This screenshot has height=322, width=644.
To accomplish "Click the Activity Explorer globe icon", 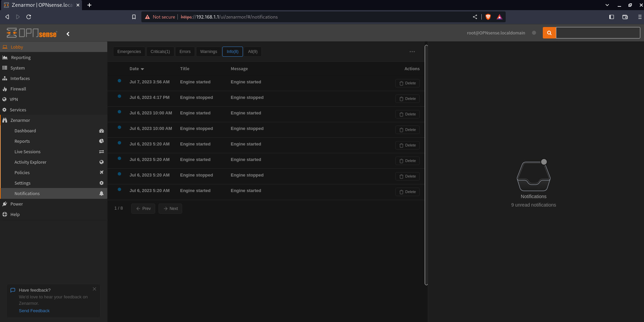I will coord(102,162).
